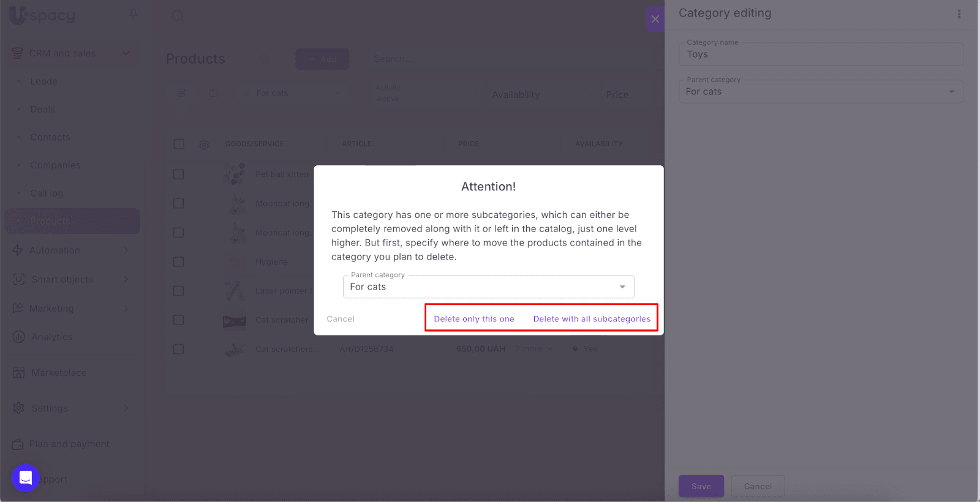This screenshot has width=980, height=502.
Task: Open the table column settings gear
Action: click(204, 144)
